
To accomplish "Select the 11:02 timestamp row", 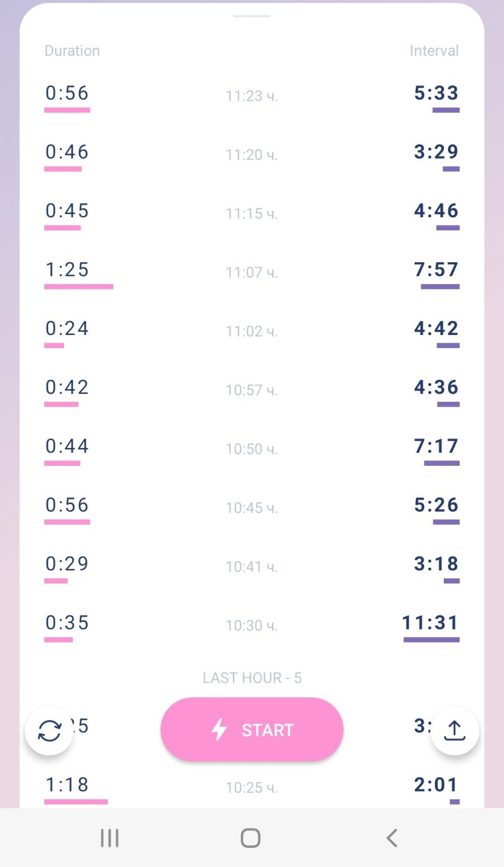I will point(252,332).
